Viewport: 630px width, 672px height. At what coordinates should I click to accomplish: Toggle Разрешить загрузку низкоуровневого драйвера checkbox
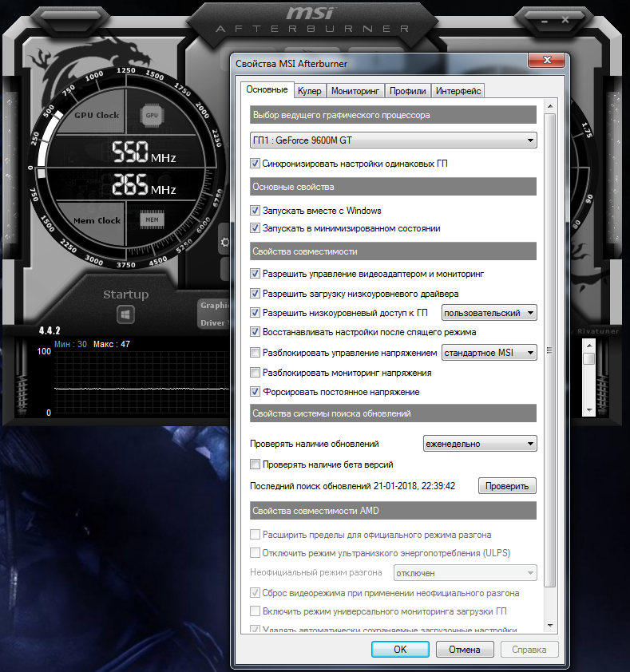[256, 294]
